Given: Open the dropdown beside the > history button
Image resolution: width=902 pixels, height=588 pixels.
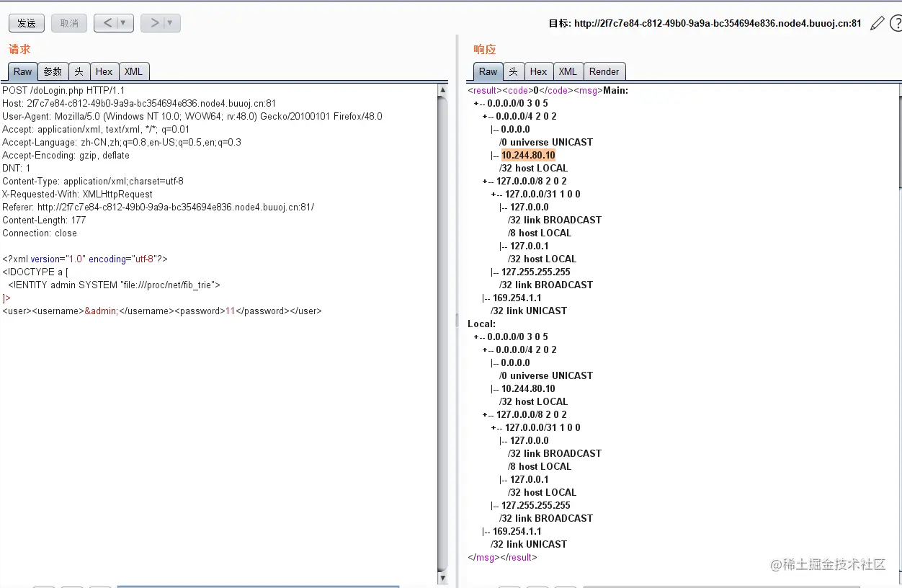Looking at the screenshot, I should pos(171,23).
